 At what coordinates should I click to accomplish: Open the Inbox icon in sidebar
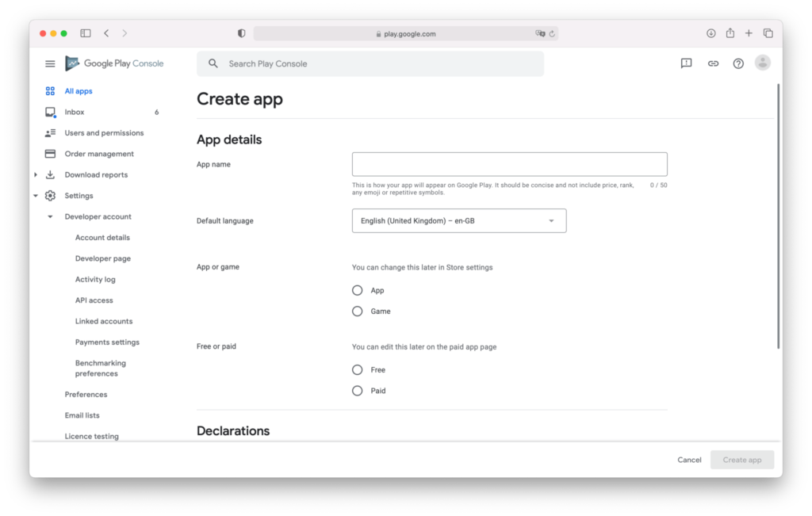[49, 112]
